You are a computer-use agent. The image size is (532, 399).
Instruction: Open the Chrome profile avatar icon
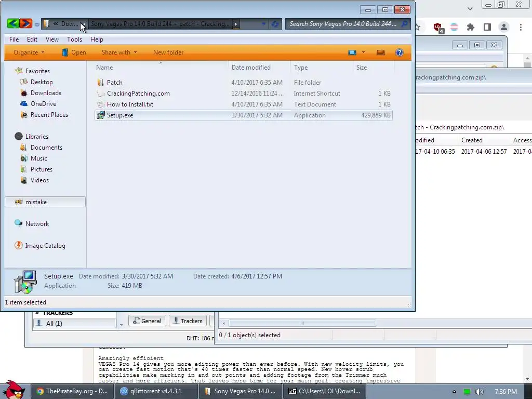504,27
